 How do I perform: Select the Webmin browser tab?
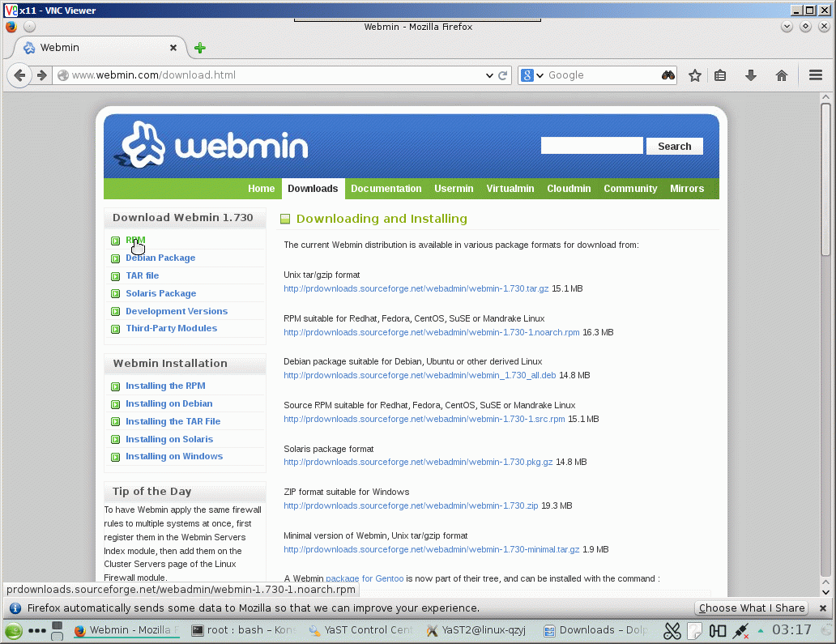pos(99,48)
